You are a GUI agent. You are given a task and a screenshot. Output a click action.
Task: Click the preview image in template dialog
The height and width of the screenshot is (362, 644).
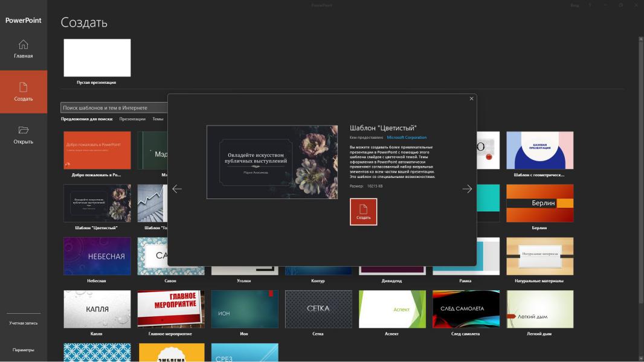pos(272,162)
